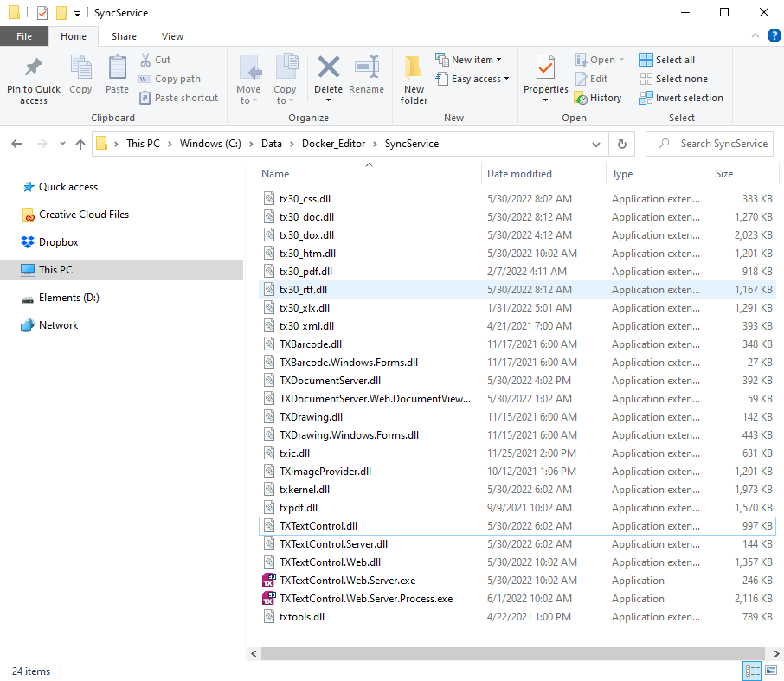
Task: Create a New folder from ribbon
Action: (x=414, y=80)
